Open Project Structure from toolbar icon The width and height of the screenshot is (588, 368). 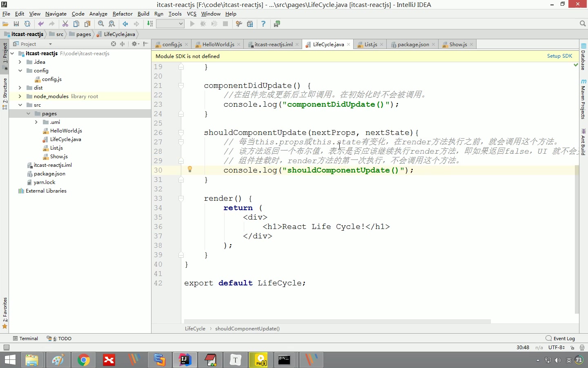(x=250, y=24)
